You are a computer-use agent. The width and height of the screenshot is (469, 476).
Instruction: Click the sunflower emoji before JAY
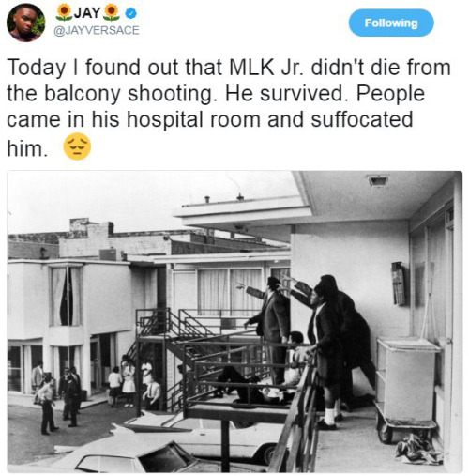tap(65, 12)
